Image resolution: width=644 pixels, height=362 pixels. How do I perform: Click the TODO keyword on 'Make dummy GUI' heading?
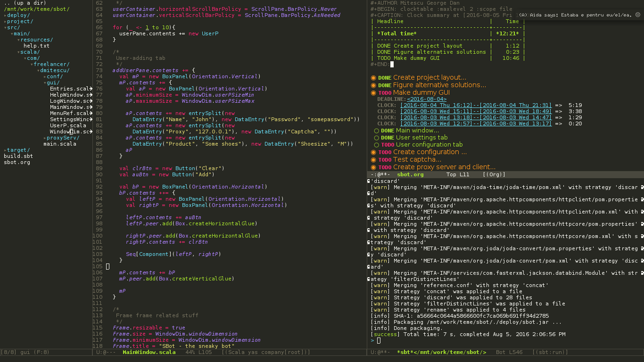(x=384, y=93)
